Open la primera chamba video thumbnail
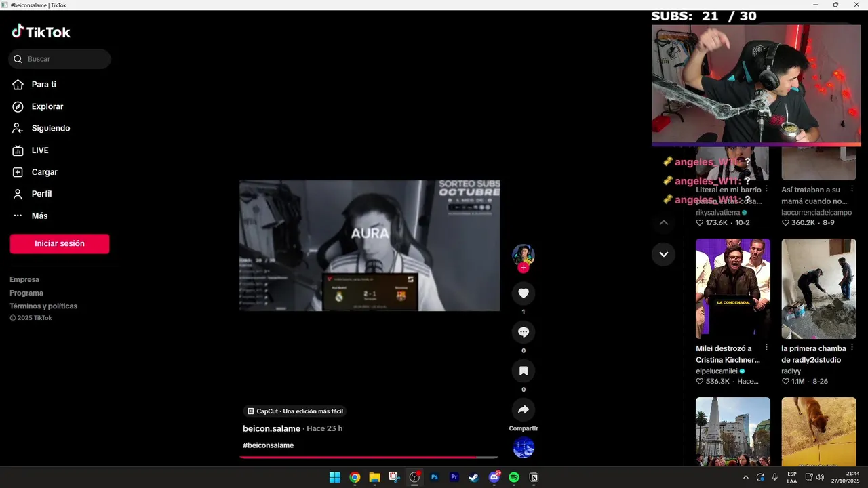The height and width of the screenshot is (488, 868). tap(818, 289)
